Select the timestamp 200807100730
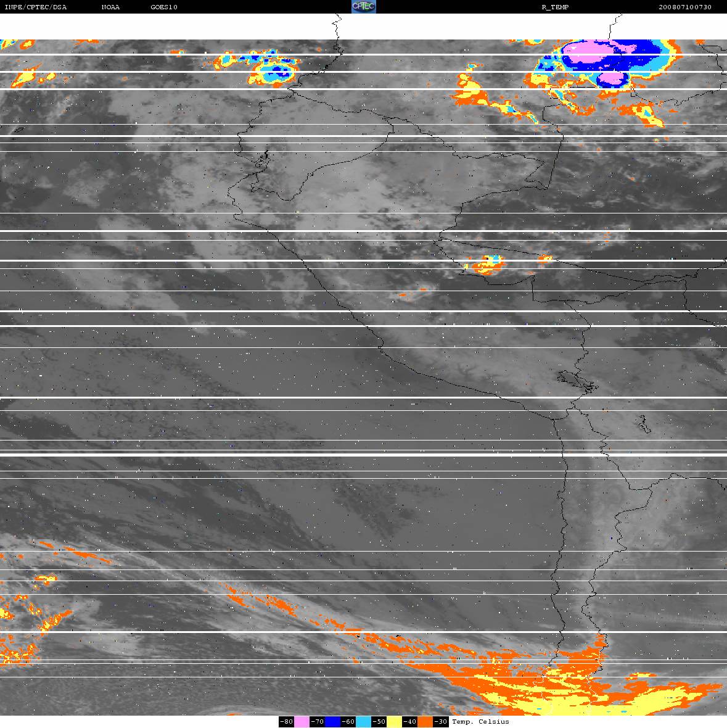The width and height of the screenshot is (727, 728). tap(685, 7)
